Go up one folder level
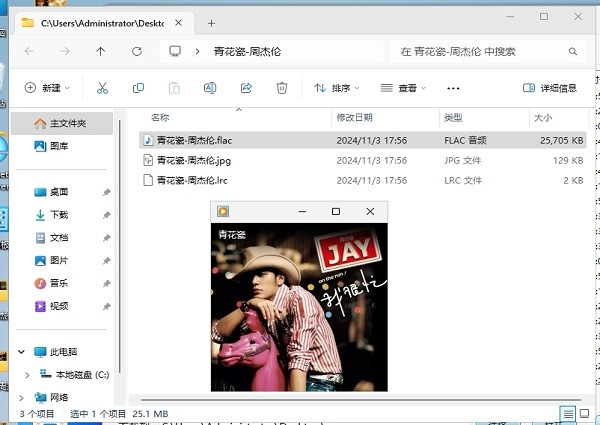 100,51
